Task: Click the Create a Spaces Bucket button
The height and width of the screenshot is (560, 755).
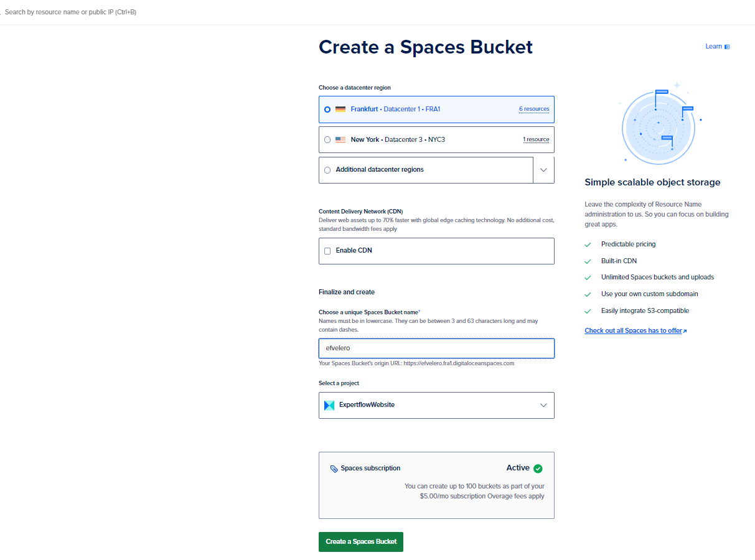Action: click(361, 541)
